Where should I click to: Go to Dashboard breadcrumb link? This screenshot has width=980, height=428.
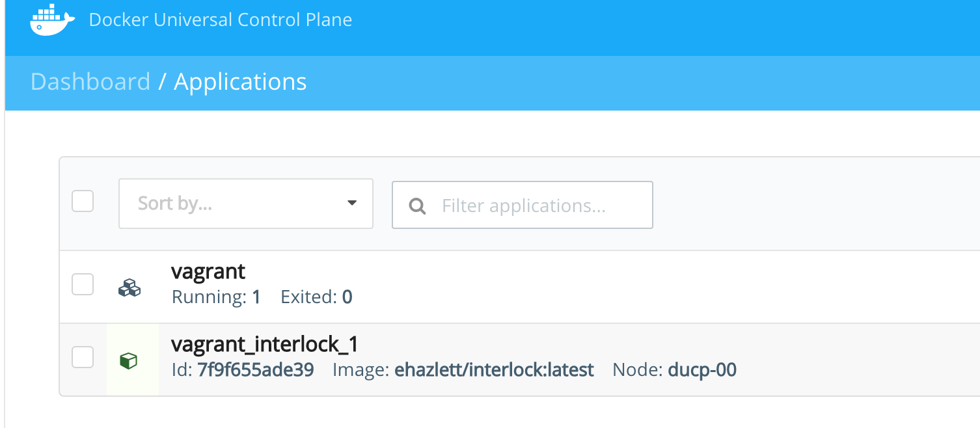click(90, 82)
